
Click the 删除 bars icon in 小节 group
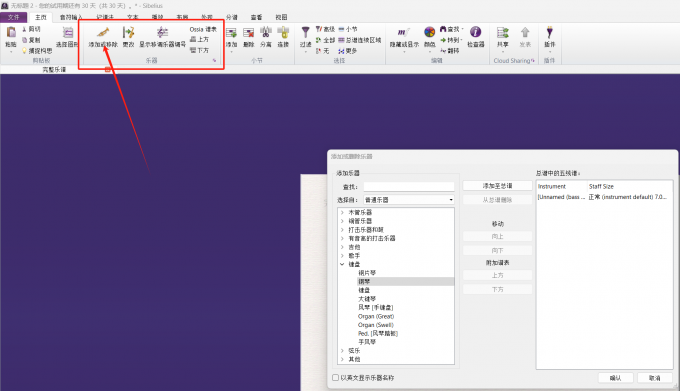(248, 33)
